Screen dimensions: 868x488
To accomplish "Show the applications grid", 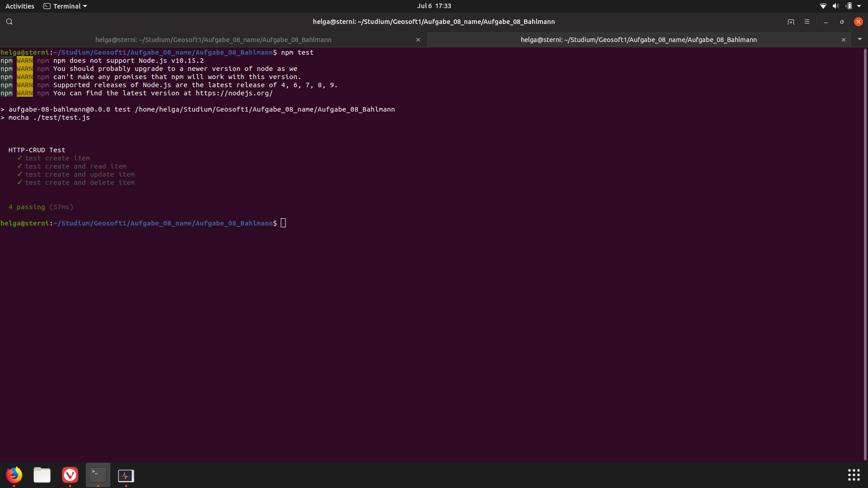I will [854, 475].
